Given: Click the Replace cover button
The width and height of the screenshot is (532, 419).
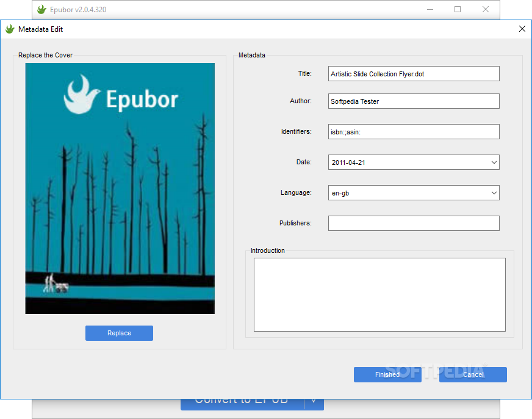Looking at the screenshot, I should (x=119, y=333).
